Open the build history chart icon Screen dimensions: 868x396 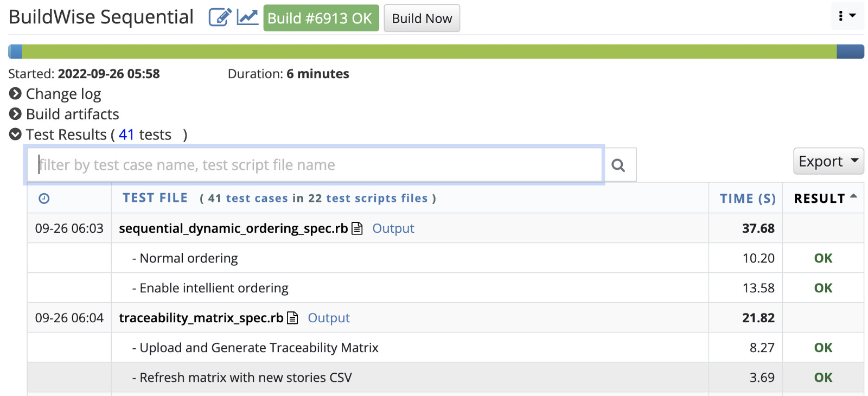pos(247,17)
